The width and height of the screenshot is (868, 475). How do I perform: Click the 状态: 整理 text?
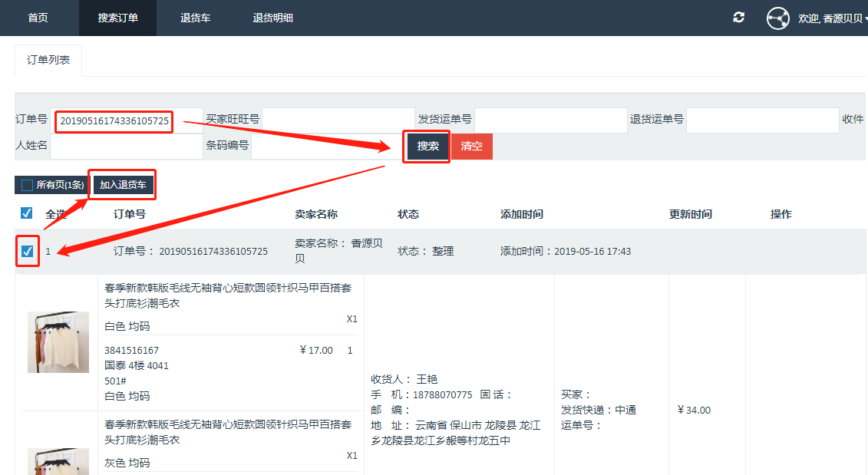[426, 252]
